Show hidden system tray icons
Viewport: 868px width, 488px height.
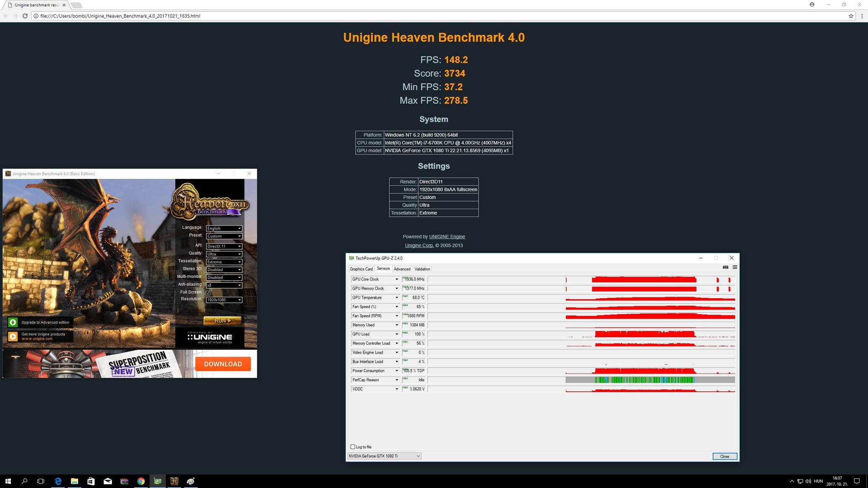coord(791,481)
